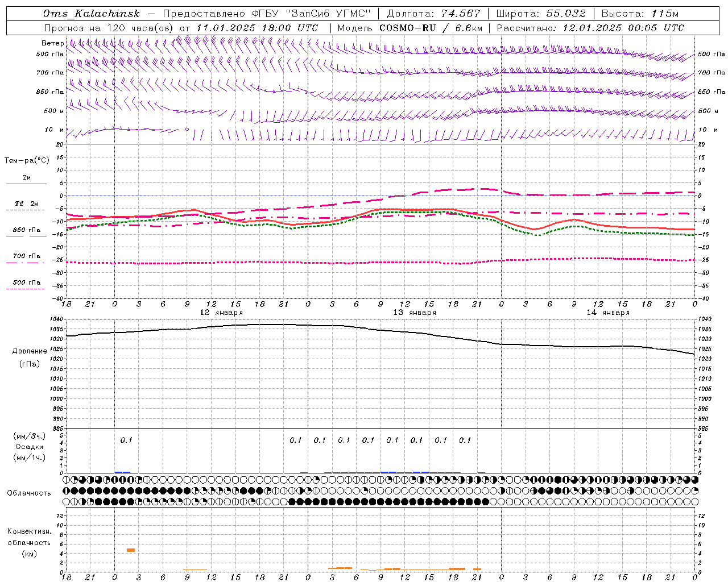Click the "13 января" date label
The image size is (728, 582).
415,313
